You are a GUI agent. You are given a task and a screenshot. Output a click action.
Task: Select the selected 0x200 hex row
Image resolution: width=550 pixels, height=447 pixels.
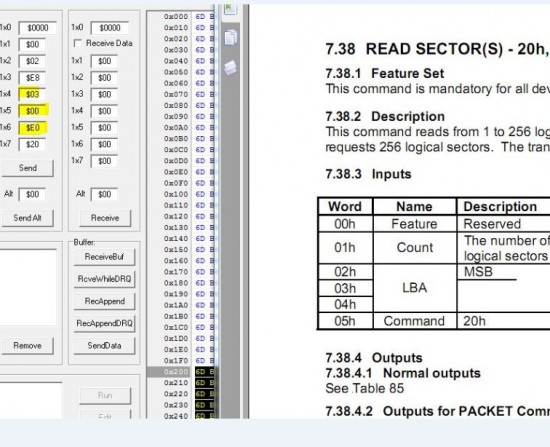pyautogui.click(x=181, y=372)
